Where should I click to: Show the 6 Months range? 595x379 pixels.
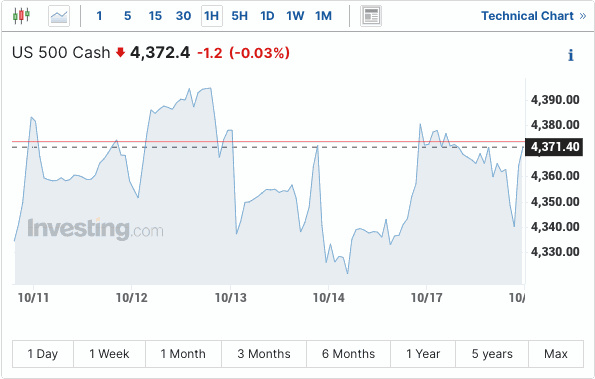click(x=348, y=354)
